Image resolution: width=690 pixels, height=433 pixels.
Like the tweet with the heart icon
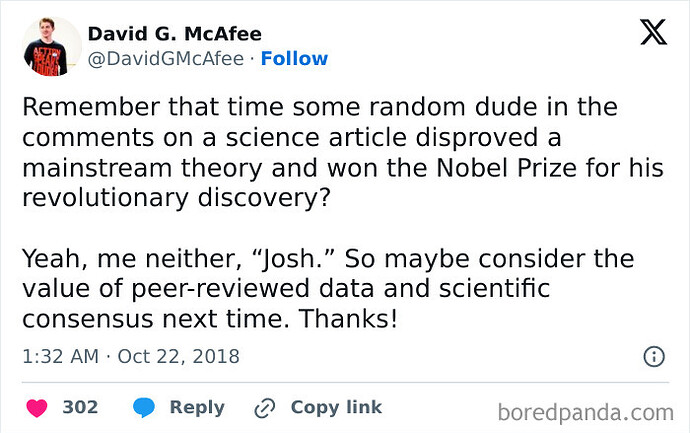(x=37, y=408)
